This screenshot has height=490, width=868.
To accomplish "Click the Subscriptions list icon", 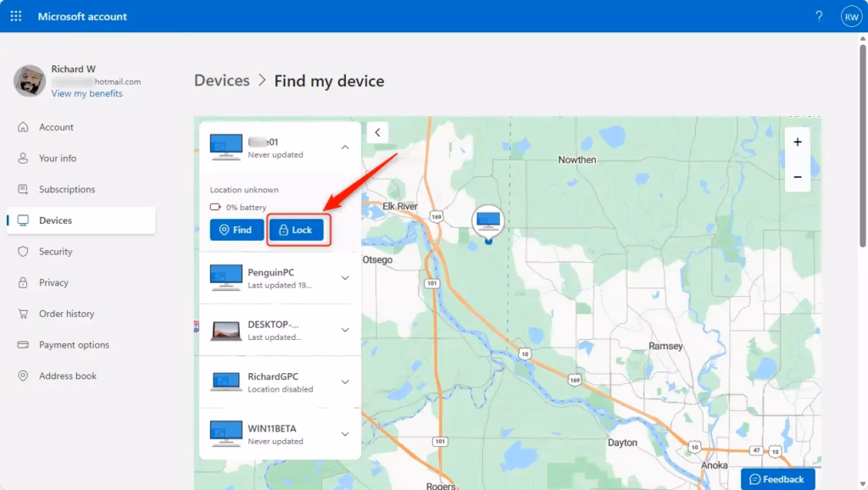I will click(23, 189).
